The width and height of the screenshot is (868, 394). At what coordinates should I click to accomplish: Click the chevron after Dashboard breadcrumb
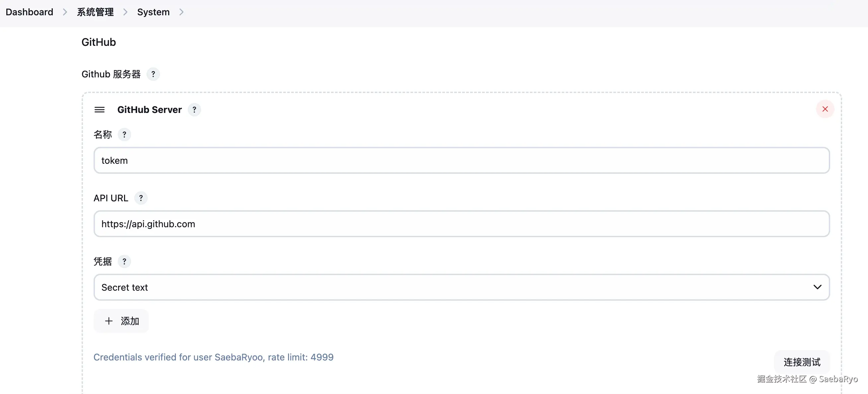click(x=65, y=12)
